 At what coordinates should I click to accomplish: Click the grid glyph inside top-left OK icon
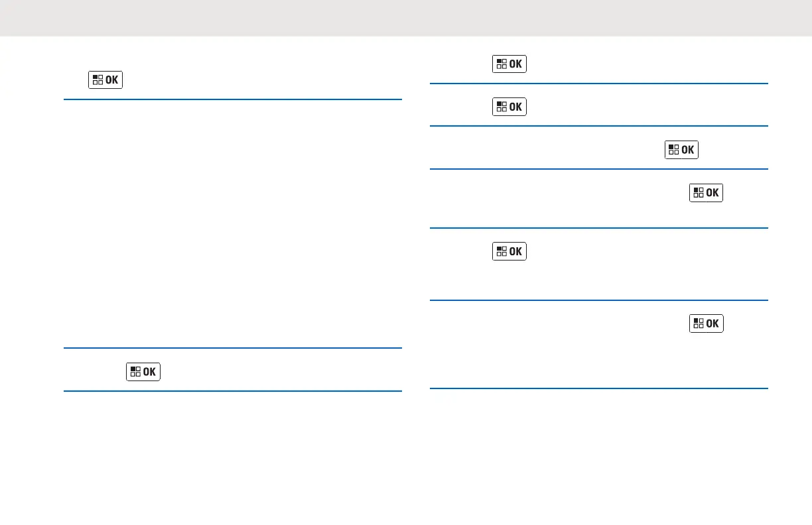point(98,80)
